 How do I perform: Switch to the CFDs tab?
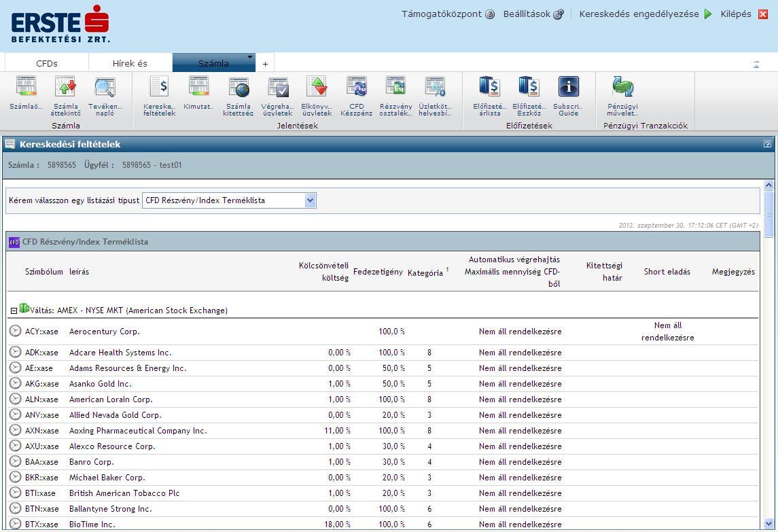[47, 63]
